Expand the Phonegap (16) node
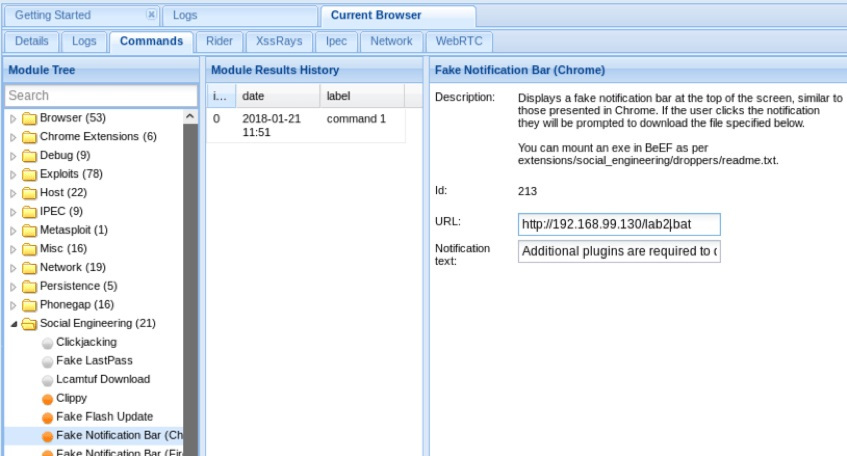The width and height of the screenshot is (847, 456). [13, 305]
